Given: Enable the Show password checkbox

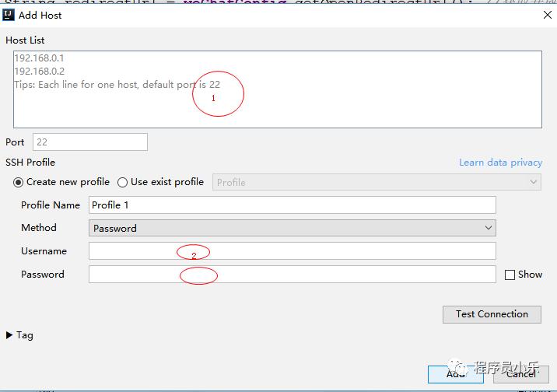Looking at the screenshot, I should (x=510, y=275).
